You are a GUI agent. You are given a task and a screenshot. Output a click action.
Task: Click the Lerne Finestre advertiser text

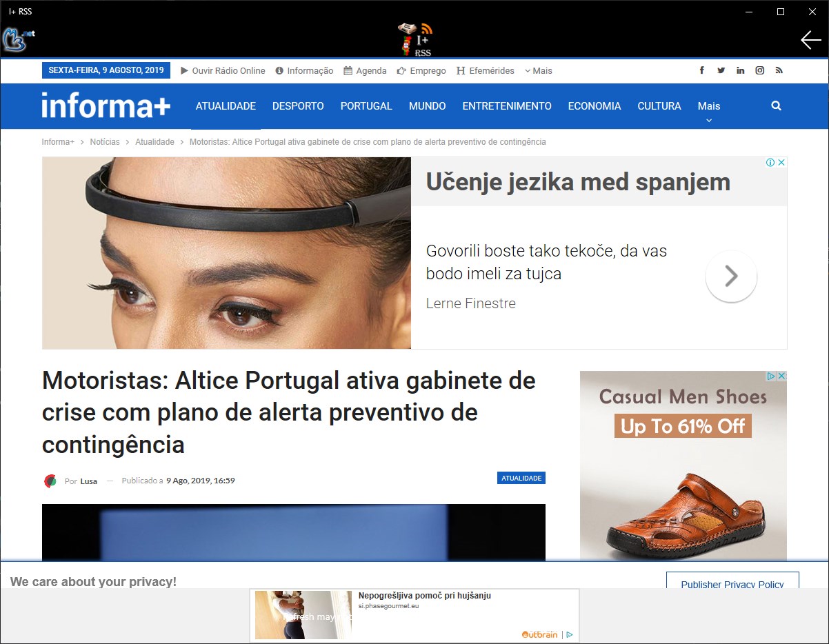coord(471,303)
